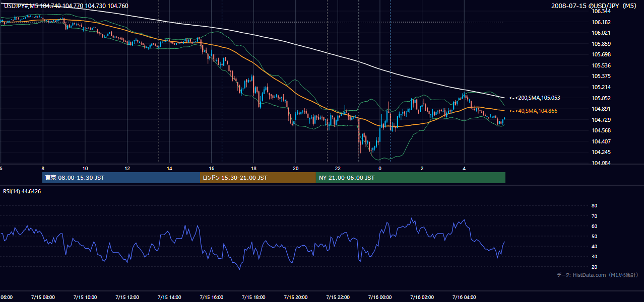The height and width of the screenshot is (302, 644).
Task: Click the 7/15 14:00 time axis label
Action: 169,297
